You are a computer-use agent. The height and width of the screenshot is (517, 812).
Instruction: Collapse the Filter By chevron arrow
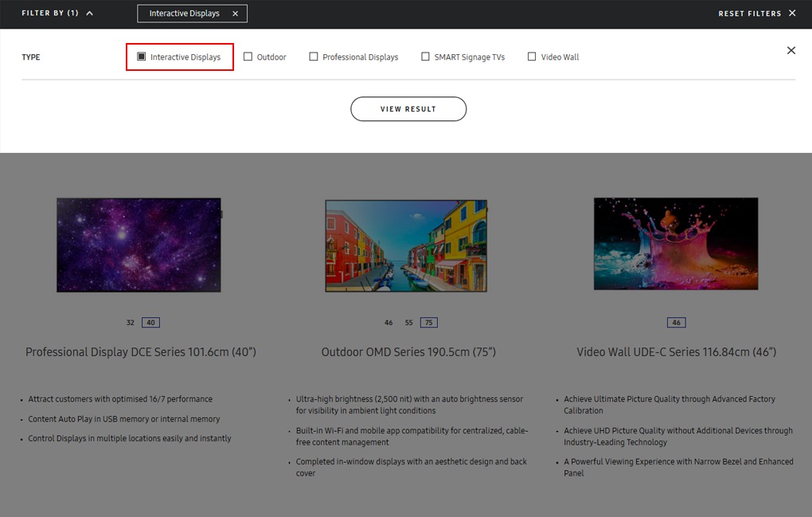[x=90, y=14]
